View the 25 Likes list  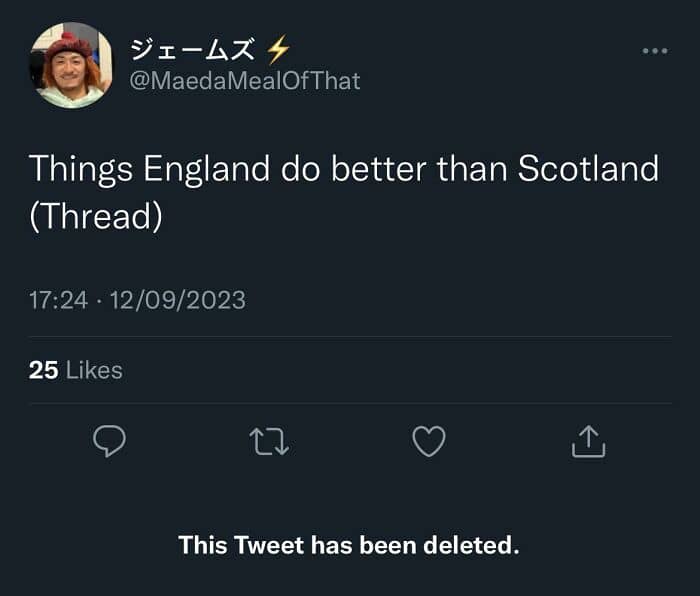tap(75, 370)
